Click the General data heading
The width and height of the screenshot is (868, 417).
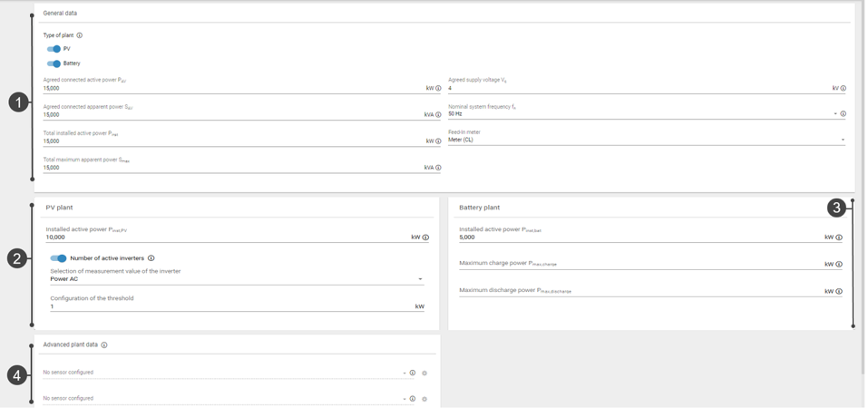(61, 13)
